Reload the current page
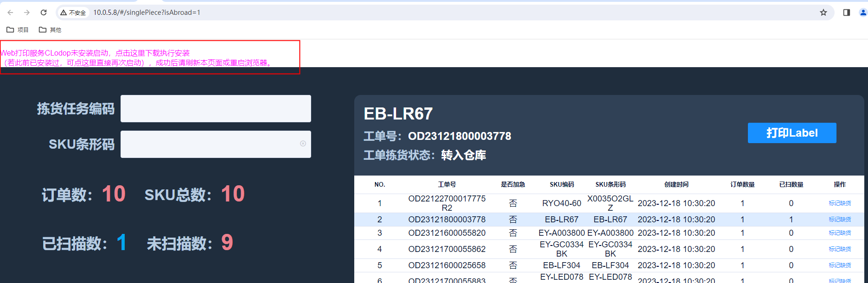Screen dimensions: 868x283 pos(44,13)
